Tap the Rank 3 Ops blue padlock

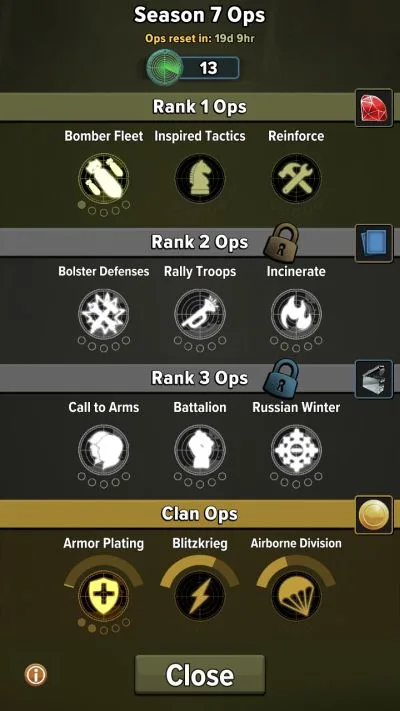[281, 378]
